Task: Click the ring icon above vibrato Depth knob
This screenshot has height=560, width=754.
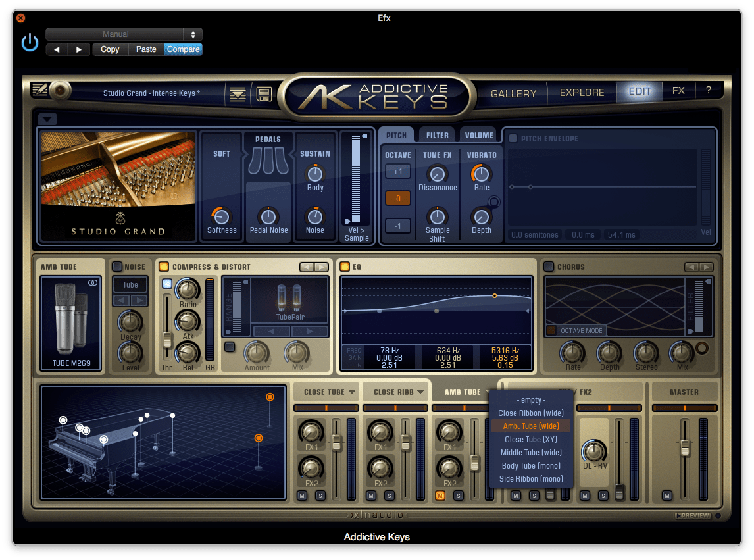Action: click(494, 202)
